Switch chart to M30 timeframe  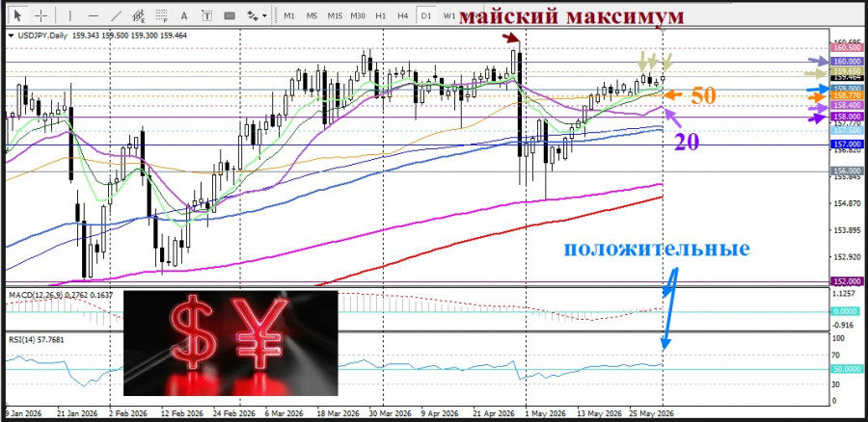358,15
